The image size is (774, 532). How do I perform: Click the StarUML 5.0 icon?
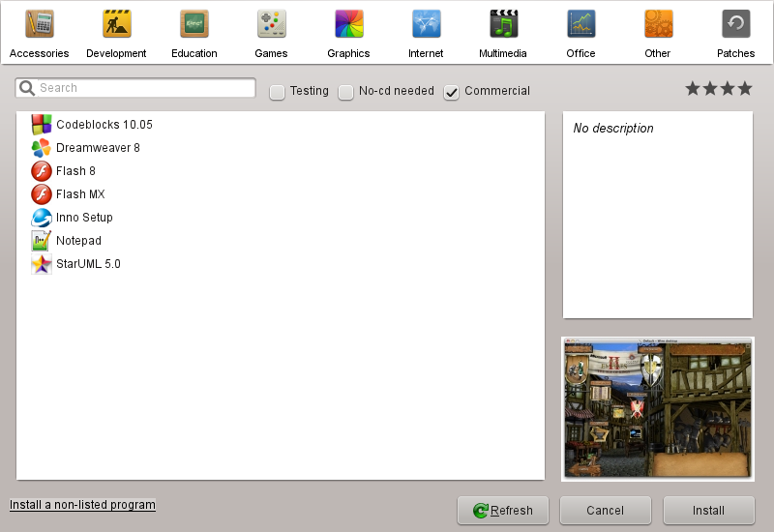(x=42, y=263)
